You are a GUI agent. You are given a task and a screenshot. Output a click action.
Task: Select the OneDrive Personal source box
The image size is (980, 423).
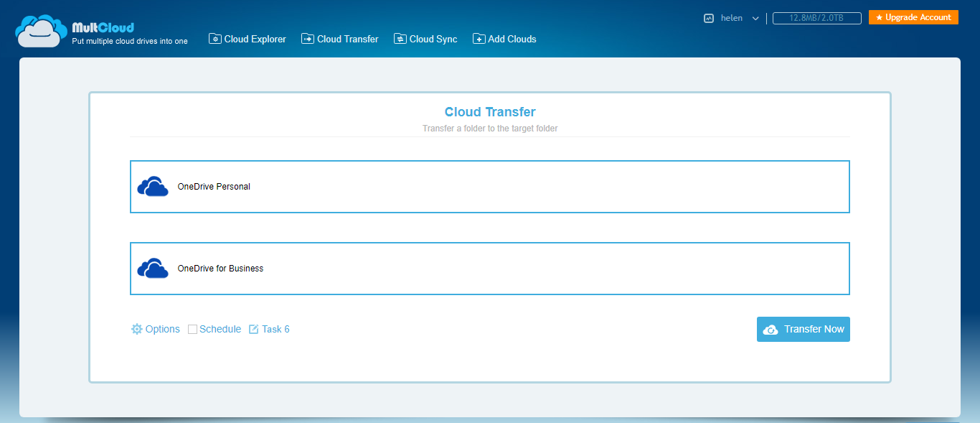click(490, 187)
